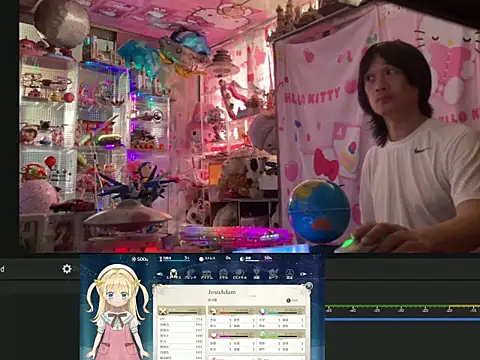
Task: Click the crossed swords combat stats header
Action: 163,311
